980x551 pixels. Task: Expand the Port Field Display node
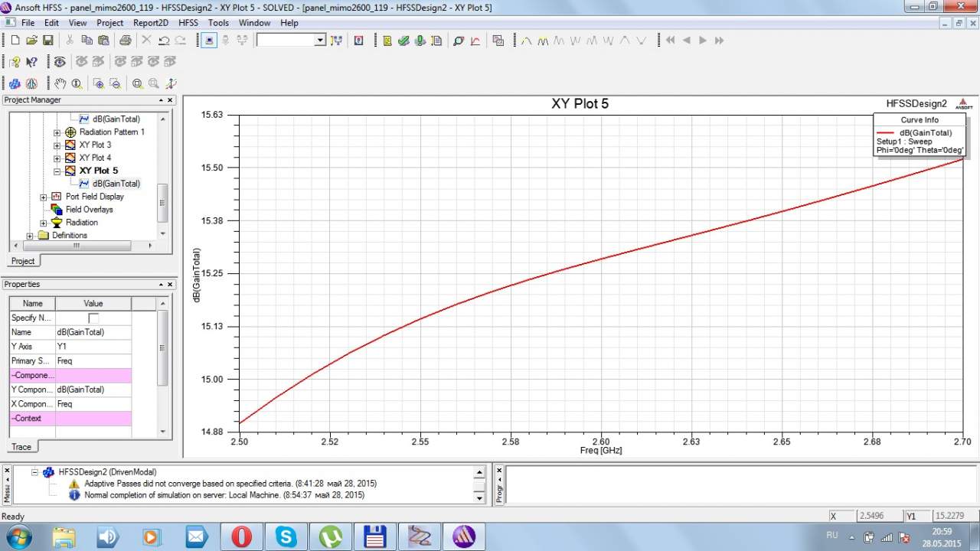pos(44,197)
